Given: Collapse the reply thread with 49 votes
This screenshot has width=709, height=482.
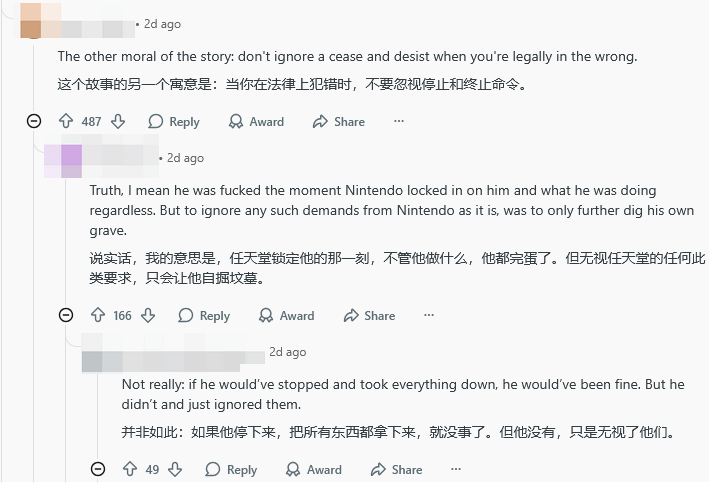Looking at the screenshot, I should [x=98, y=469].
